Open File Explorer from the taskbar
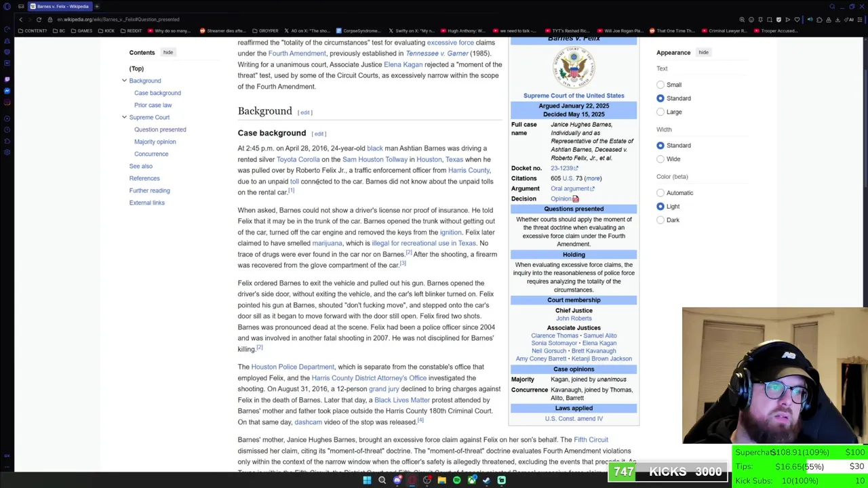The width and height of the screenshot is (868, 488). coord(441,480)
